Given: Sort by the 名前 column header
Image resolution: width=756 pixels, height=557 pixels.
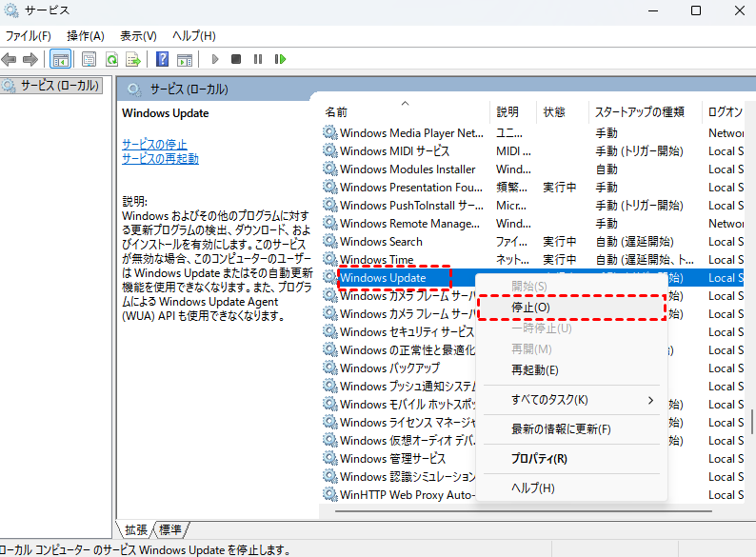Looking at the screenshot, I should click(404, 112).
